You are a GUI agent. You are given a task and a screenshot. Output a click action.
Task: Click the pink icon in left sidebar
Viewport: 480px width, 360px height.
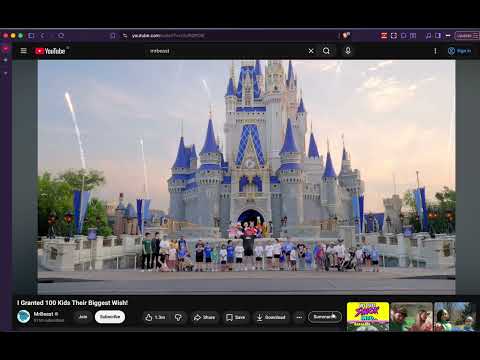pos(5,49)
